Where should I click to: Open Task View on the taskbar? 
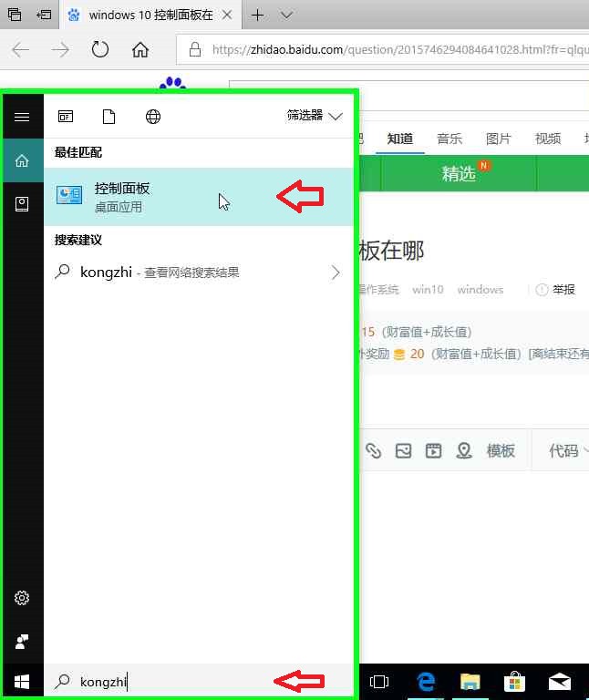pyautogui.click(x=379, y=682)
